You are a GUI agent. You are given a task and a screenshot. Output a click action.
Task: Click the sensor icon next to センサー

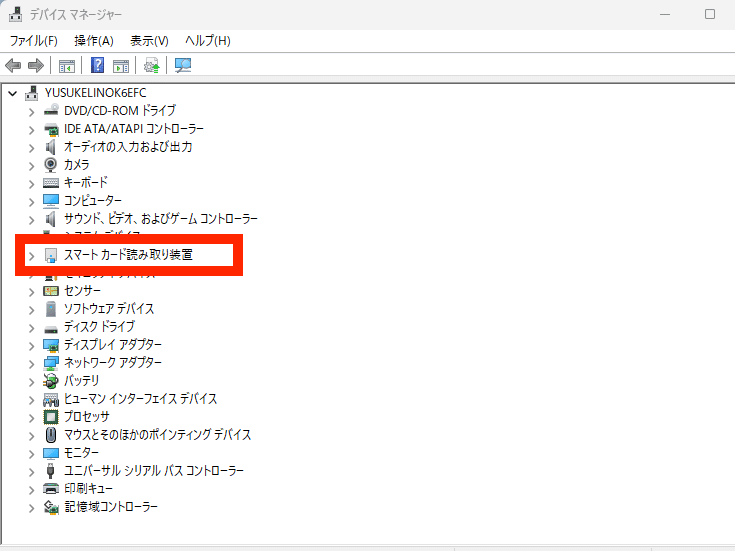click(51, 291)
